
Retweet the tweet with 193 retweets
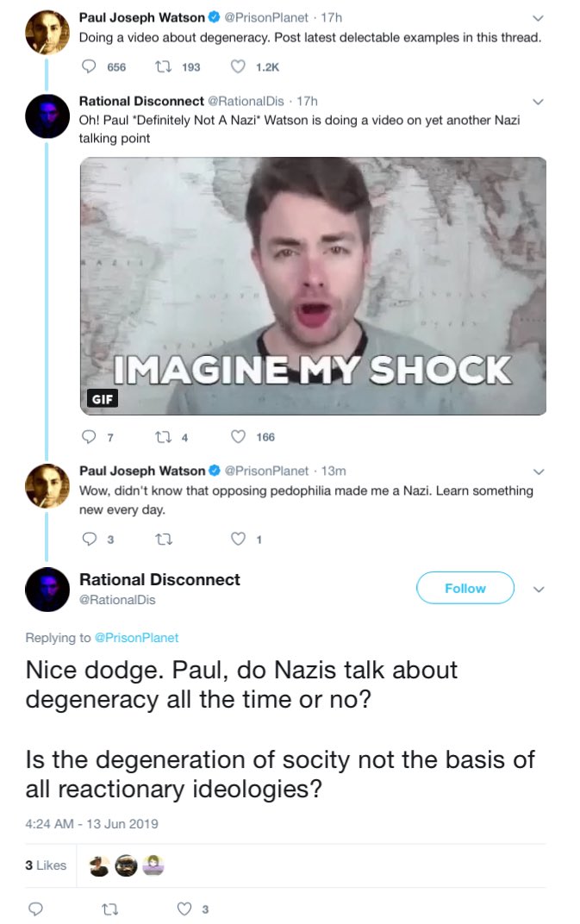pos(163,66)
